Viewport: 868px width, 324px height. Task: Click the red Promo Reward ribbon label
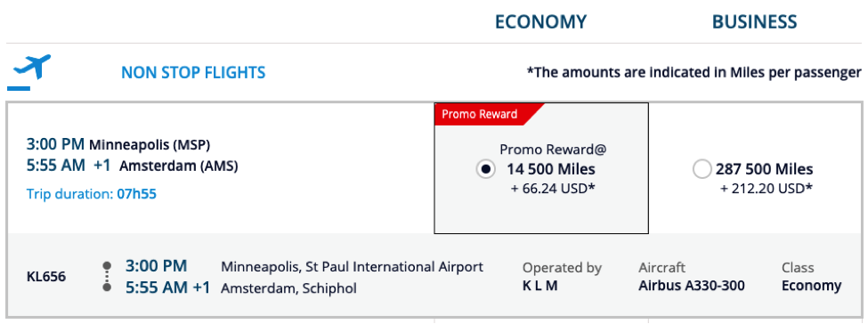(x=479, y=114)
